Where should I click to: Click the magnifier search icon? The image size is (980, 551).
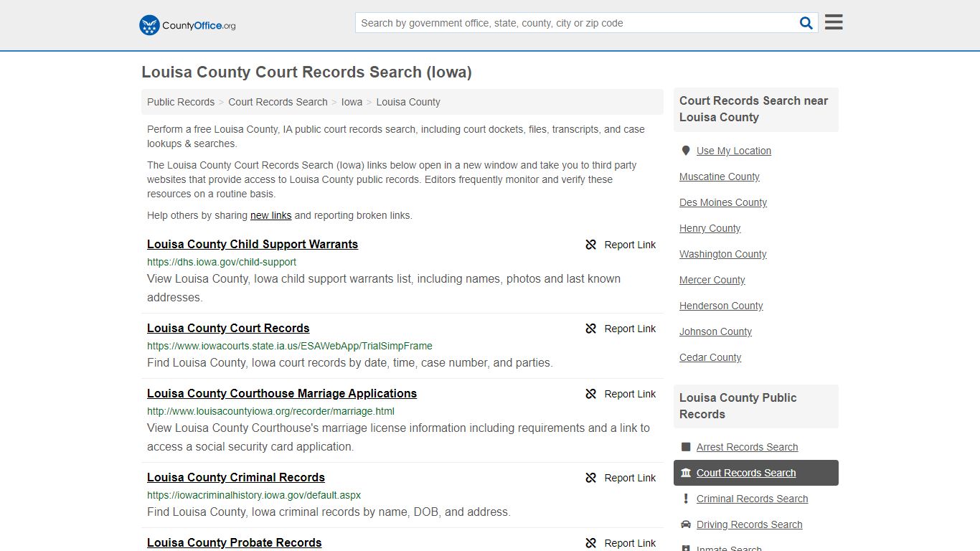[x=806, y=23]
